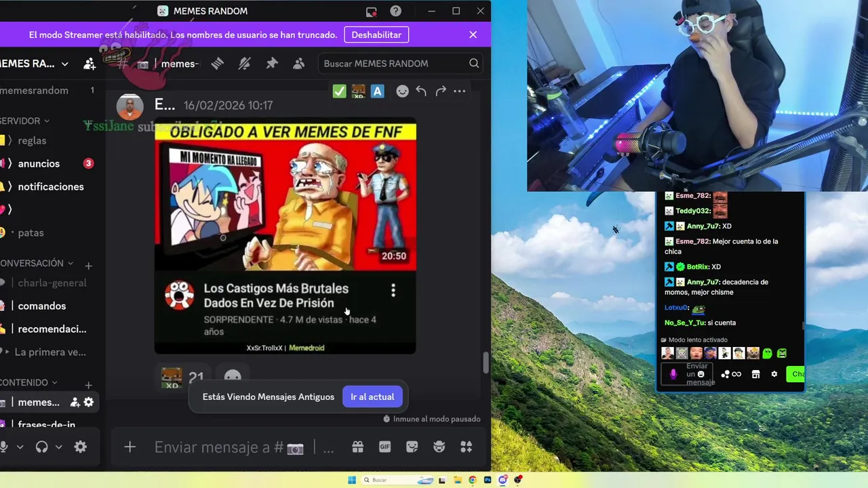Open stream chat settings gear
Screen dimensions: 868x488
pos(774,374)
